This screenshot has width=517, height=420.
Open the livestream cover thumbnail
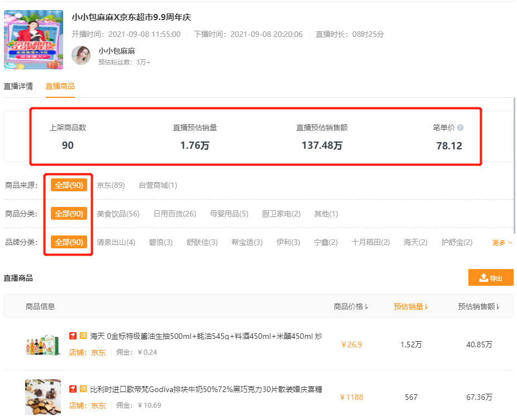pos(34,40)
